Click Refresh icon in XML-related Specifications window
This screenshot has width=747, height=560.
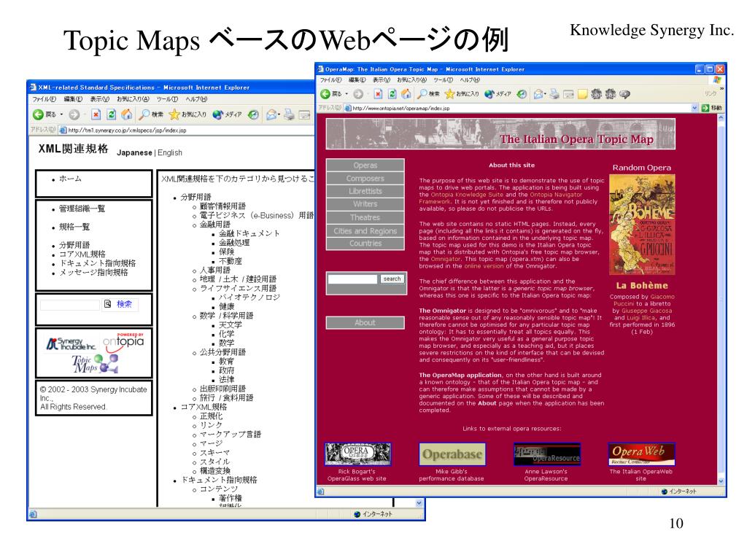click(x=112, y=114)
